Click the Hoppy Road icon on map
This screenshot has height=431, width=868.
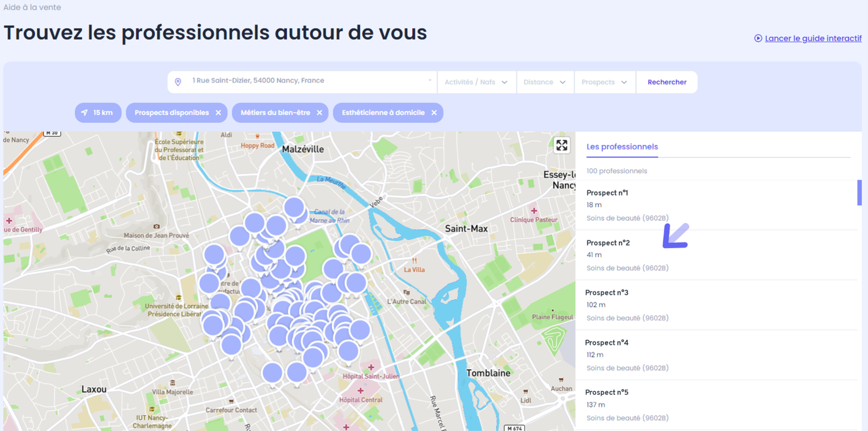257,136
